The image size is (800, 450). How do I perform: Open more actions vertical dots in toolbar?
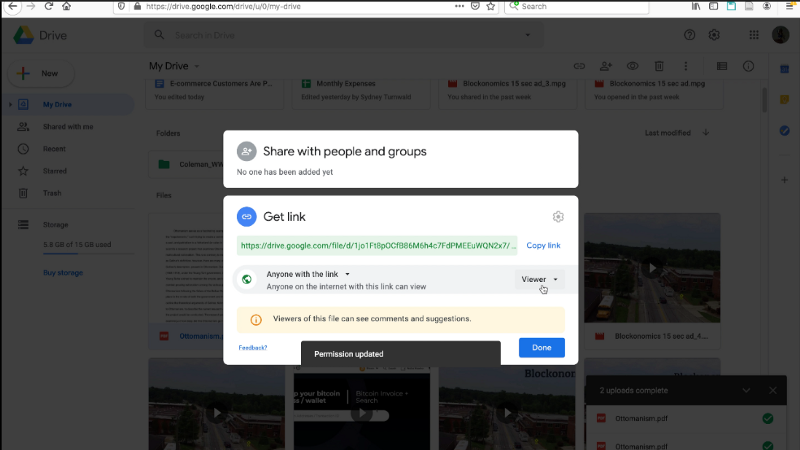pyautogui.click(x=686, y=66)
